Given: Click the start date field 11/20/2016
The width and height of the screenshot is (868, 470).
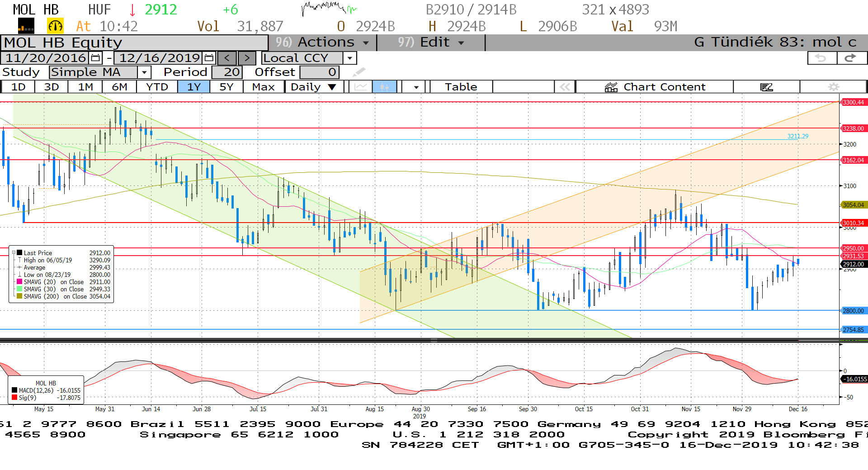Looking at the screenshot, I should point(46,58).
